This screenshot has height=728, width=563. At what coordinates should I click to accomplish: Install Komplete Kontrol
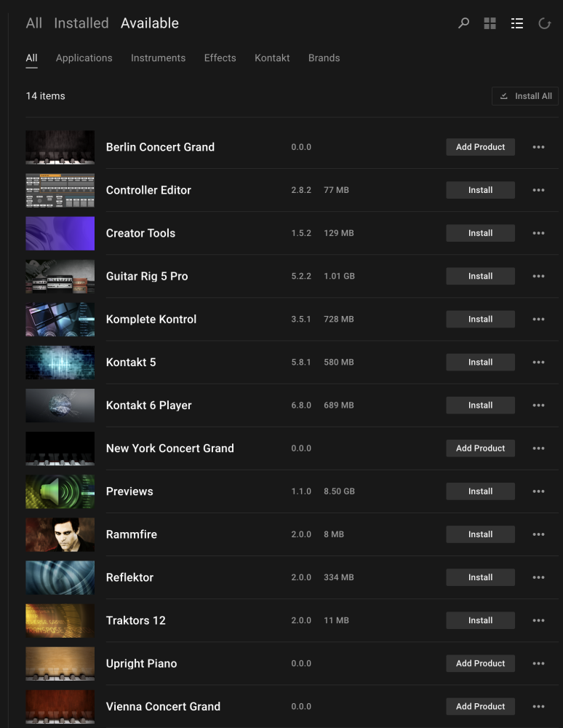coord(481,320)
